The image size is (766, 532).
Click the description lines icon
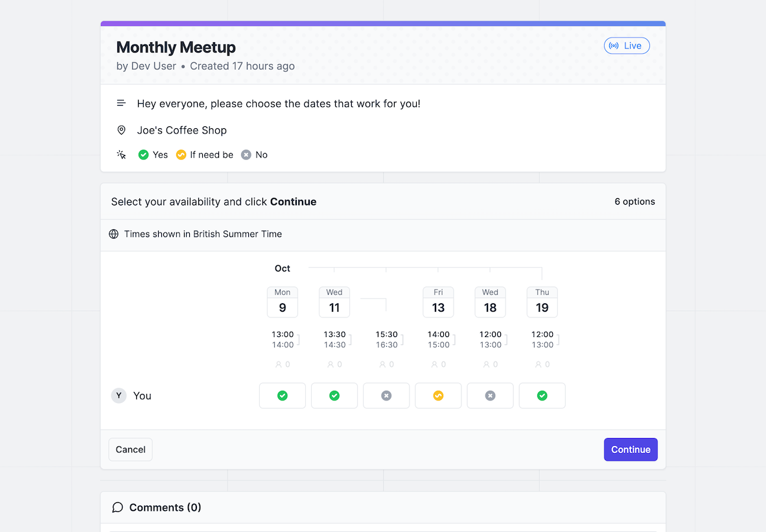pos(121,104)
